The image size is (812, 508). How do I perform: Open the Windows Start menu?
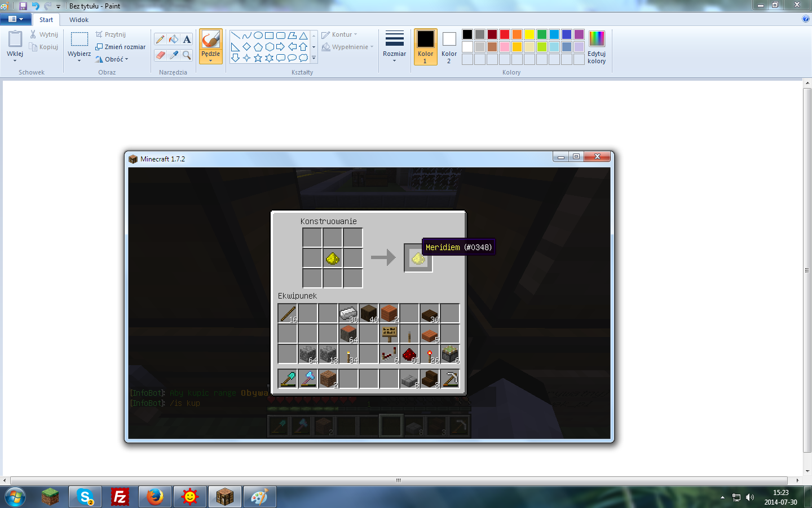(15, 497)
